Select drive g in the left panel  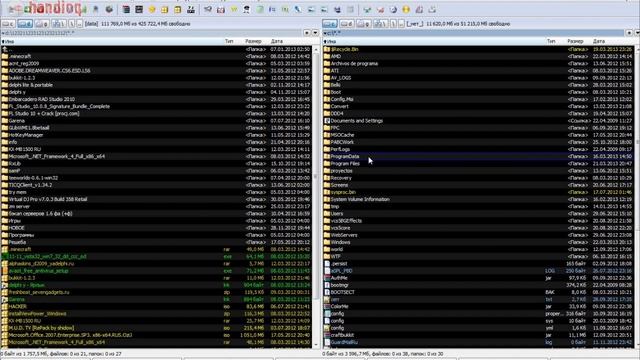click(42, 24)
